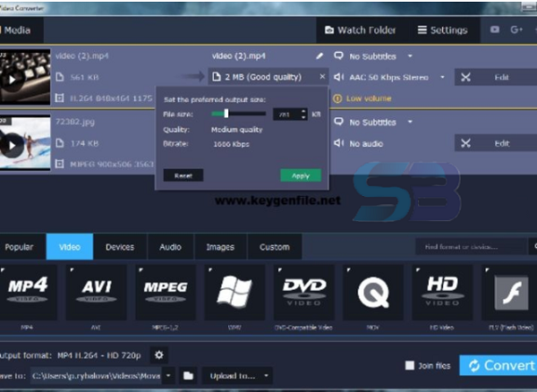537x392 pixels.
Task: Select the DVD-Compatible Video format icon
Action: click(x=303, y=293)
